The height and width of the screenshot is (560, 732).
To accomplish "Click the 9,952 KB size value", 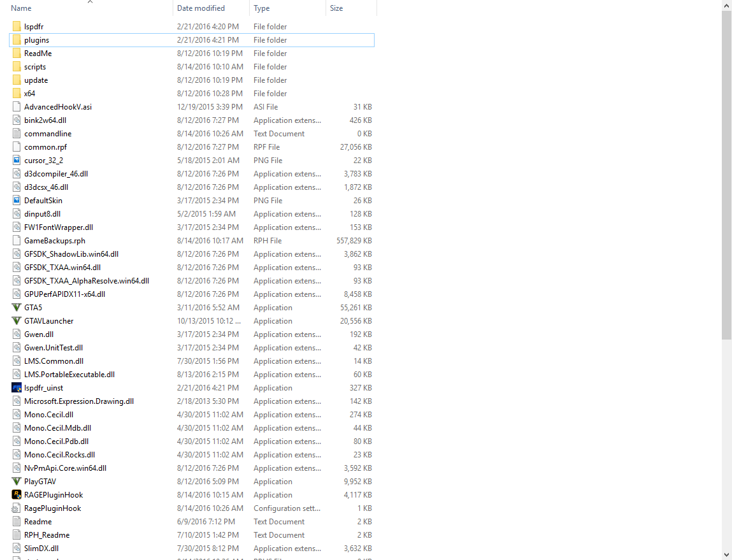I will [358, 482].
